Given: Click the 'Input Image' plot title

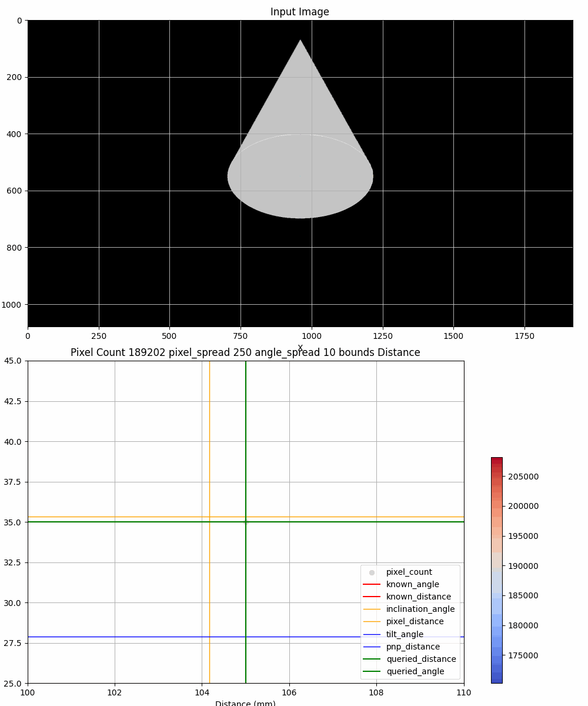Looking at the screenshot, I should (x=300, y=12).
